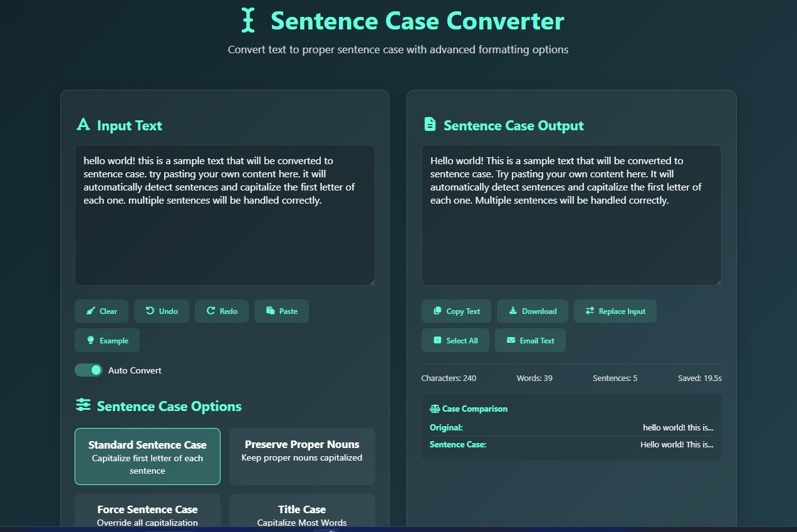The height and width of the screenshot is (532, 797).
Task: Click the Select All button
Action: coord(455,340)
